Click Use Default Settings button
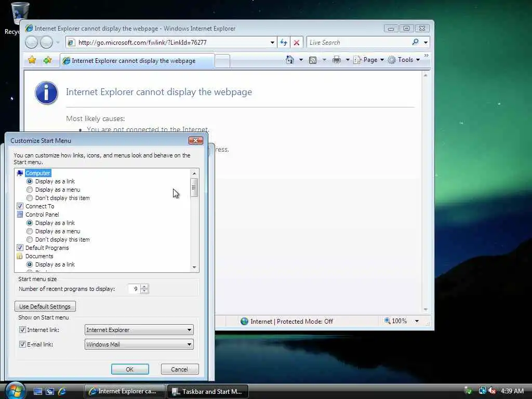The width and height of the screenshot is (532, 399). pos(45,307)
